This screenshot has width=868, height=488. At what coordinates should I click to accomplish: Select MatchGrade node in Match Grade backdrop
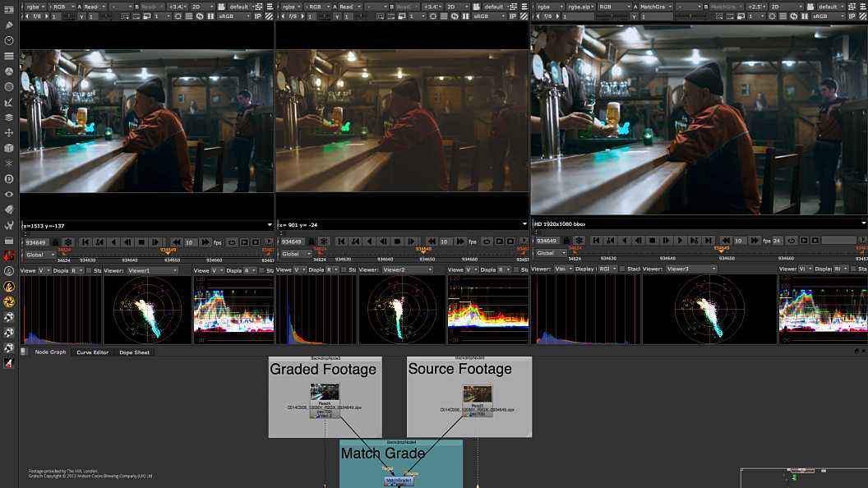(x=399, y=481)
